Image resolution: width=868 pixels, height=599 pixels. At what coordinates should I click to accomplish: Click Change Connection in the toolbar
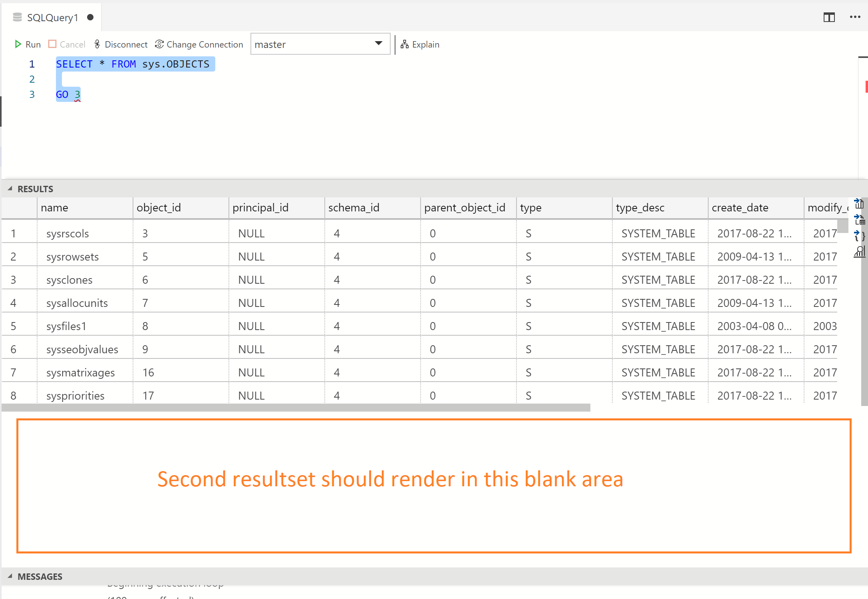199,44
